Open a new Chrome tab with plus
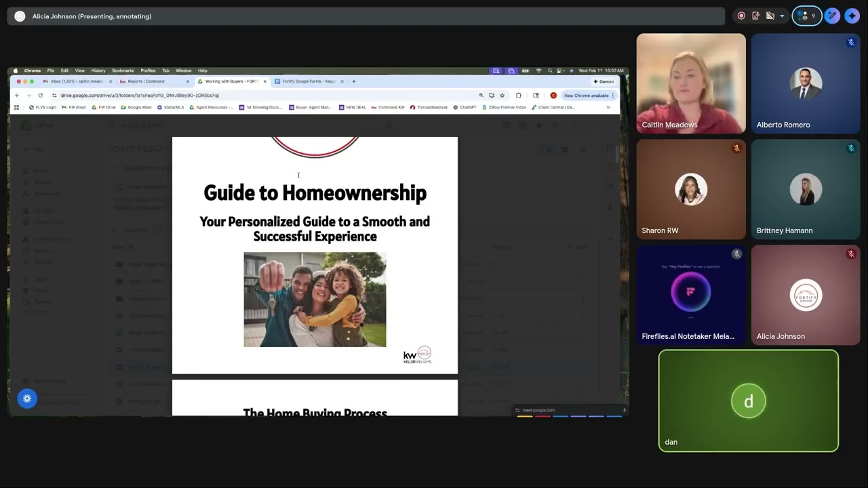The width and height of the screenshot is (868, 488). [353, 81]
